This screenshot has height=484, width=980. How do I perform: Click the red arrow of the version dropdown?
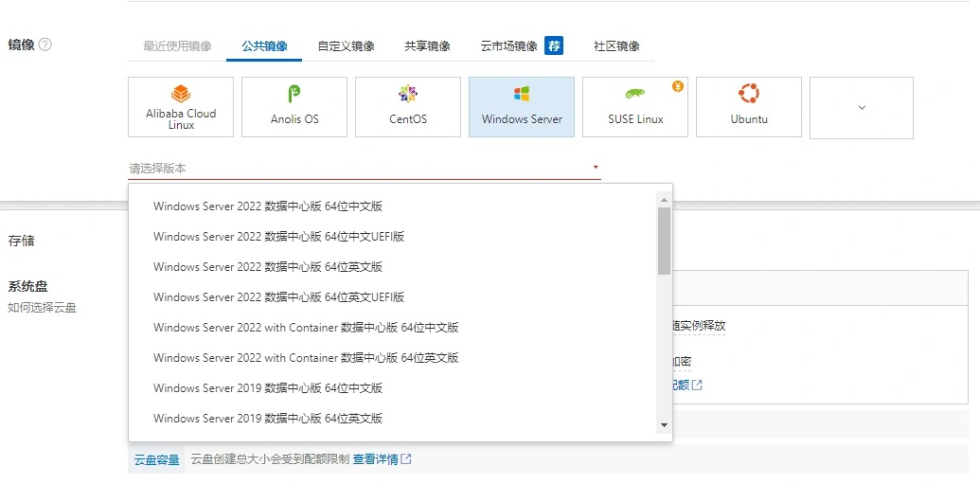[x=596, y=168]
